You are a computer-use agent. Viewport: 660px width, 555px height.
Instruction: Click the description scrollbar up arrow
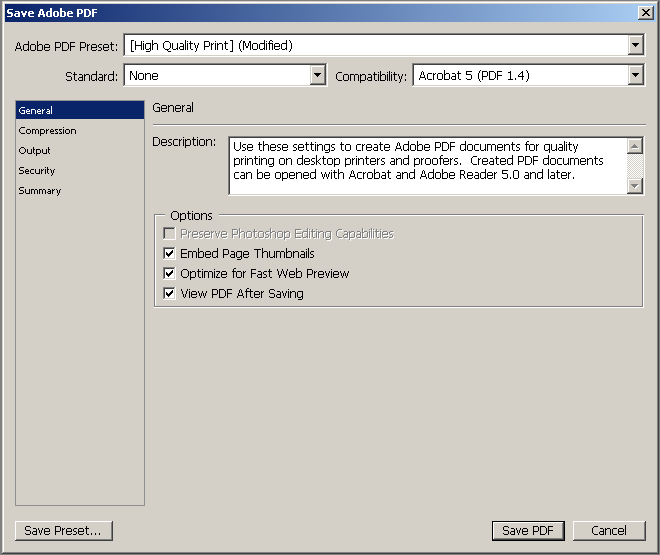coord(635,146)
